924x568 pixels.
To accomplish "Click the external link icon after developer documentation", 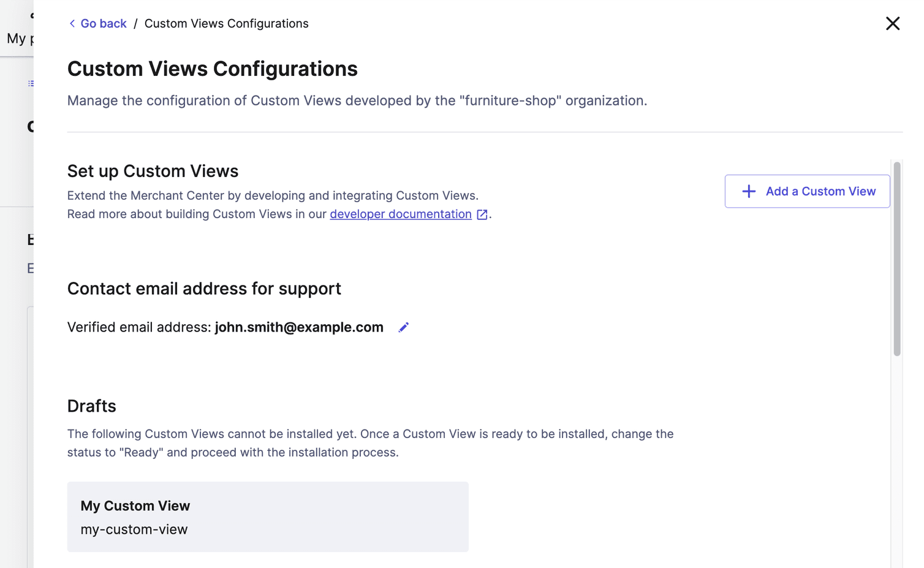I will [x=482, y=214].
